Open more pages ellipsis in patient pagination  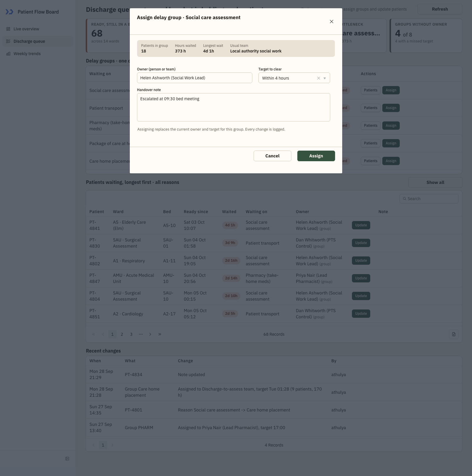(141, 334)
